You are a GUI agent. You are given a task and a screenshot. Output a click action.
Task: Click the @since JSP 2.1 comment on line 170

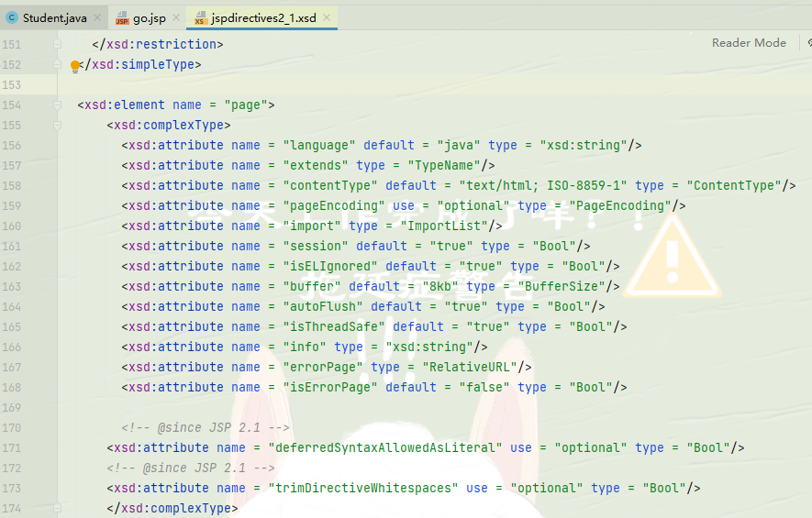pyautogui.click(x=206, y=428)
